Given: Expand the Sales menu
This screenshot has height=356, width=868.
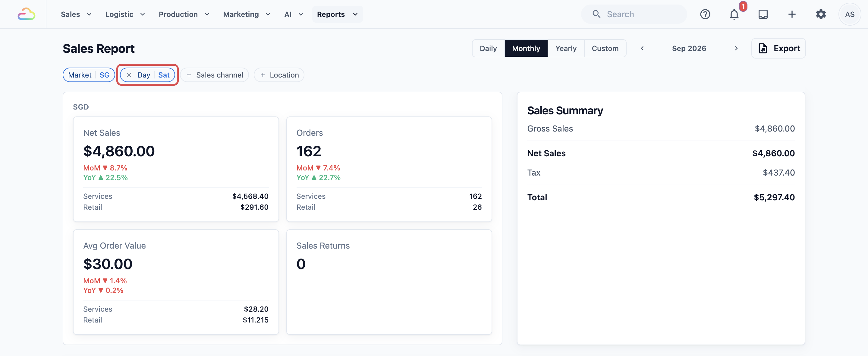Looking at the screenshot, I should point(76,14).
